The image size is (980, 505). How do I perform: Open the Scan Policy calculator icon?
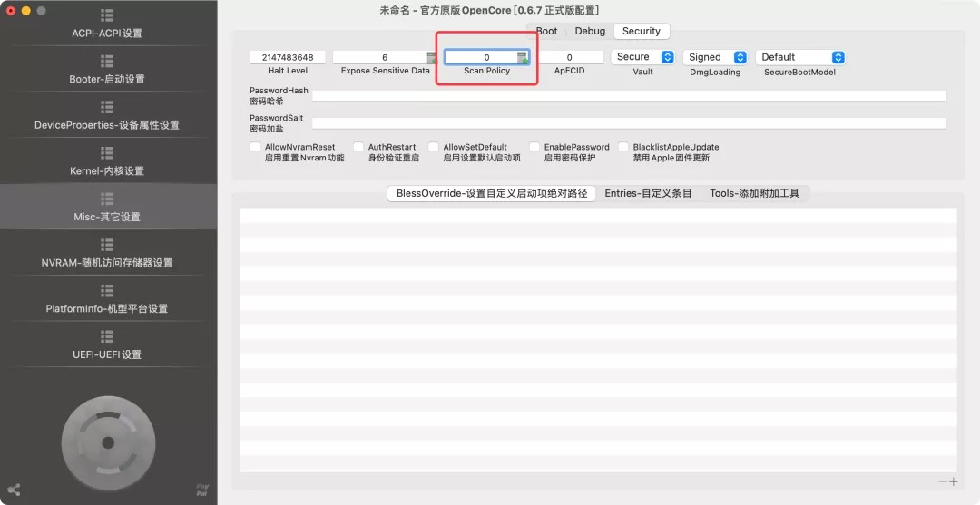pos(524,58)
